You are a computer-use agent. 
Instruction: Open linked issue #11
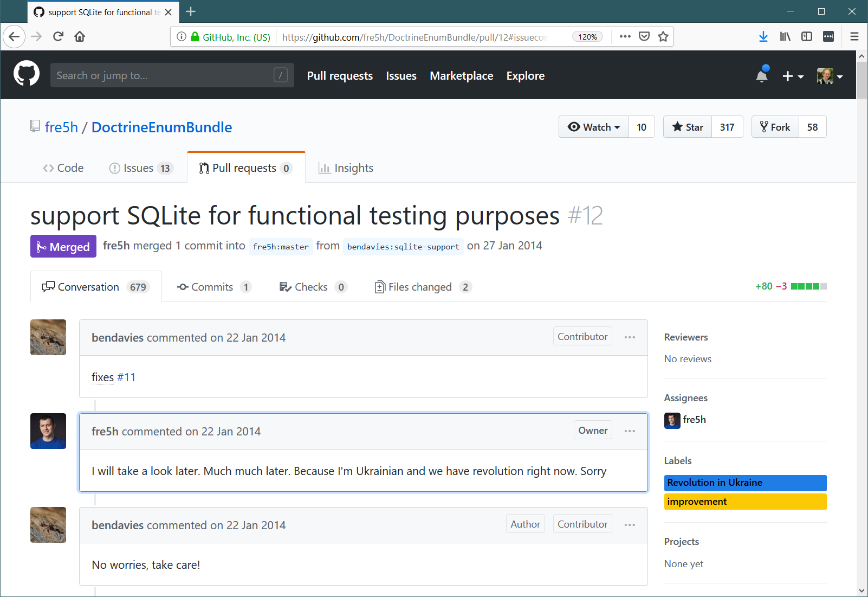click(x=126, y=377)
